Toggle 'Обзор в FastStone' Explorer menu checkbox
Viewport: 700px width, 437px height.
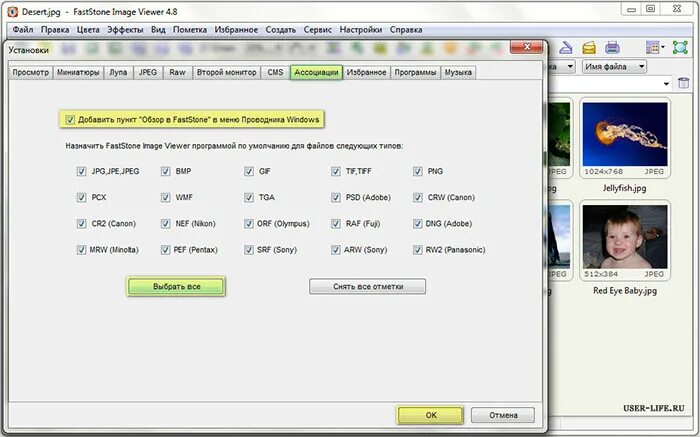tap(70, 120)
